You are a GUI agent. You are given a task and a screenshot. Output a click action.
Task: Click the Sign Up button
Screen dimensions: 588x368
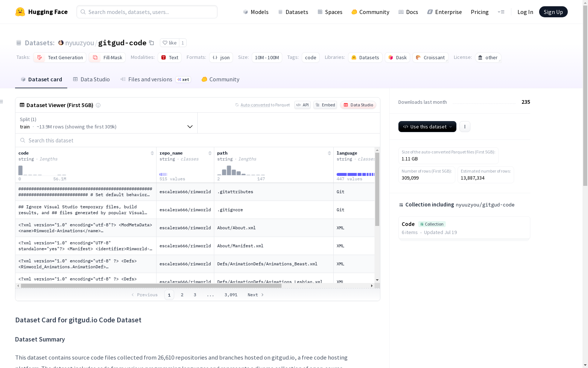553,12
